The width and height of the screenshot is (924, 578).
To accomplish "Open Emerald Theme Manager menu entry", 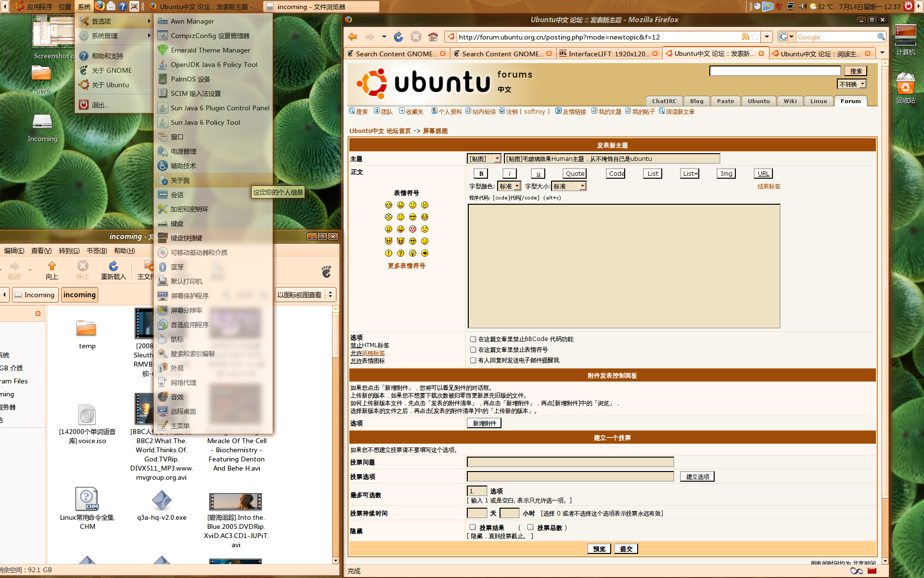I will (214, 50).
